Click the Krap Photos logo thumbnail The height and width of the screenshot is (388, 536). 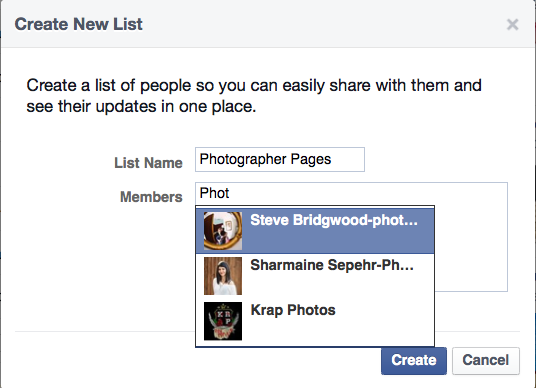(223, 321)
